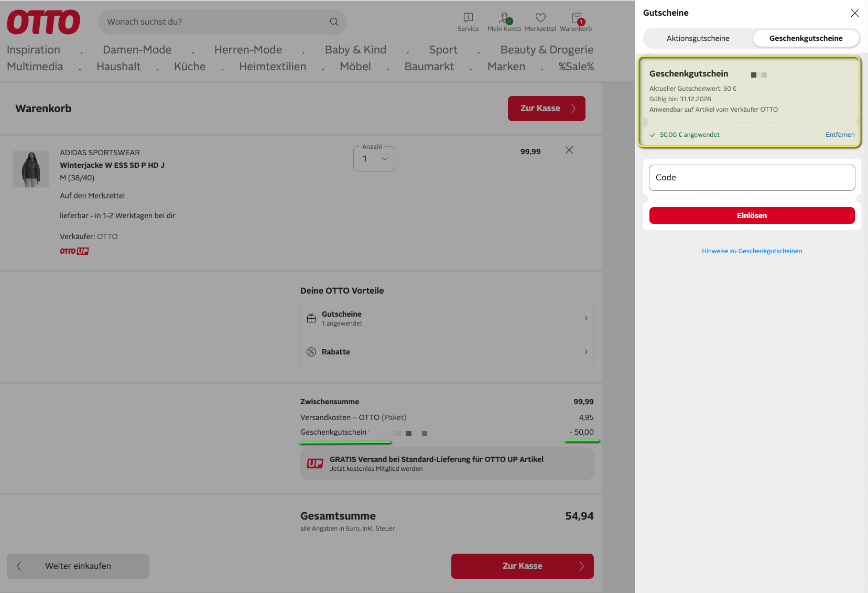Image resolution: width=868 pixels, height=593 pixels.
Task: Open Hinweise zu Geschenkgutscheinen link
Action: [x=752, y=251]
